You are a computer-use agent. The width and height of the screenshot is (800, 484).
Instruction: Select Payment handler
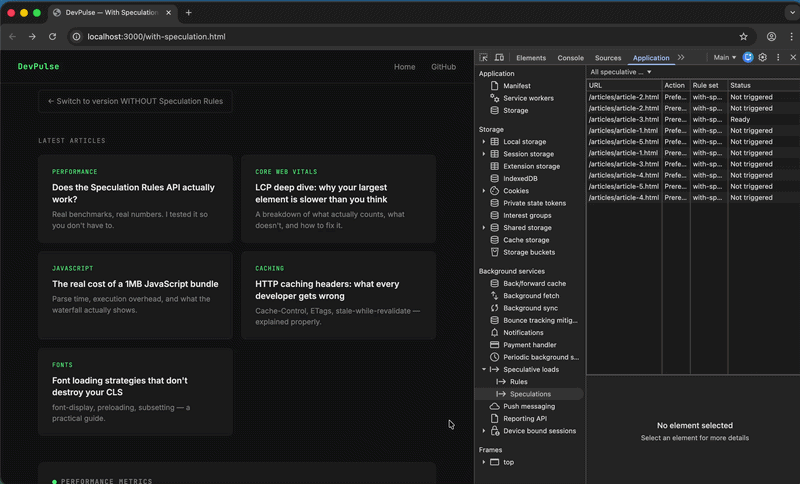[529, 345]
